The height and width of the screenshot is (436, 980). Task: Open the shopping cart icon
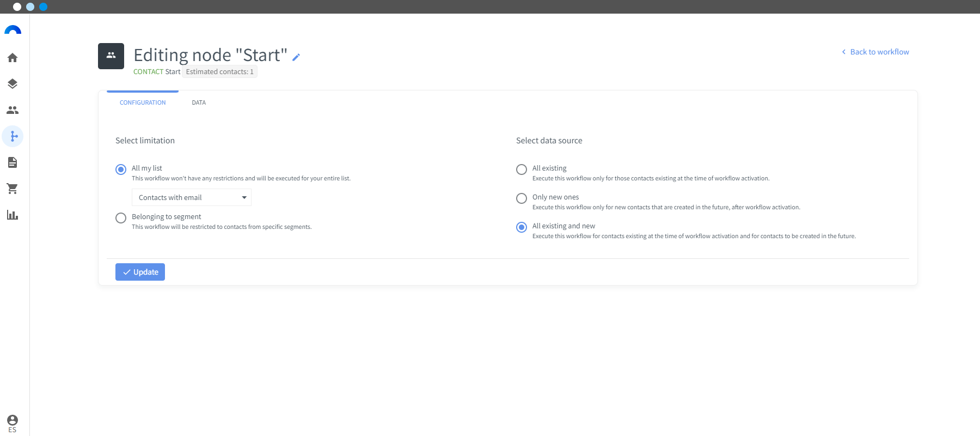(x=13, y=189)
